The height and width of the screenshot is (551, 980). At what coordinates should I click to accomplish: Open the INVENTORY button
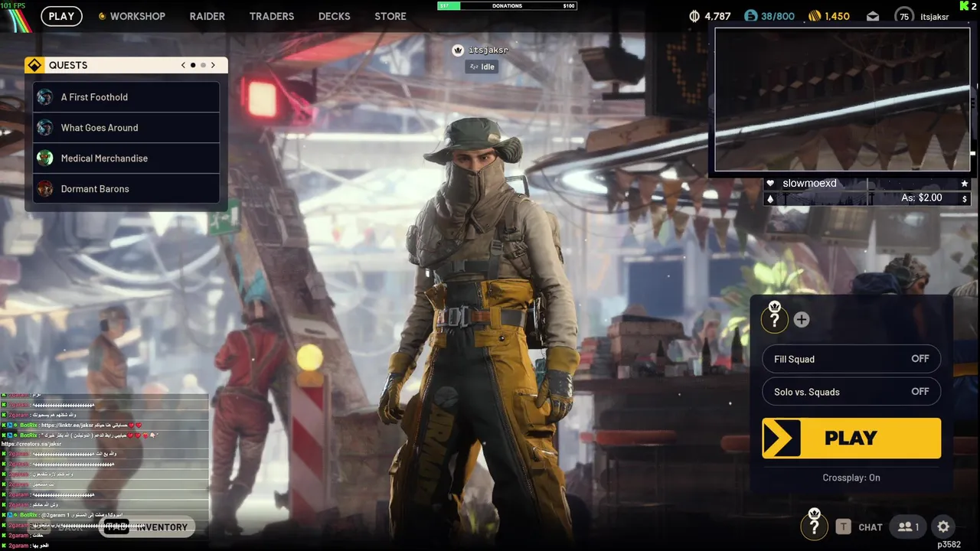click(x=147, y=527)
